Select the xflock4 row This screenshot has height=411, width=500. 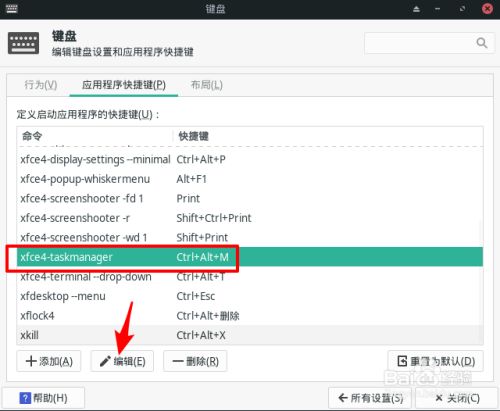(250, 316)
